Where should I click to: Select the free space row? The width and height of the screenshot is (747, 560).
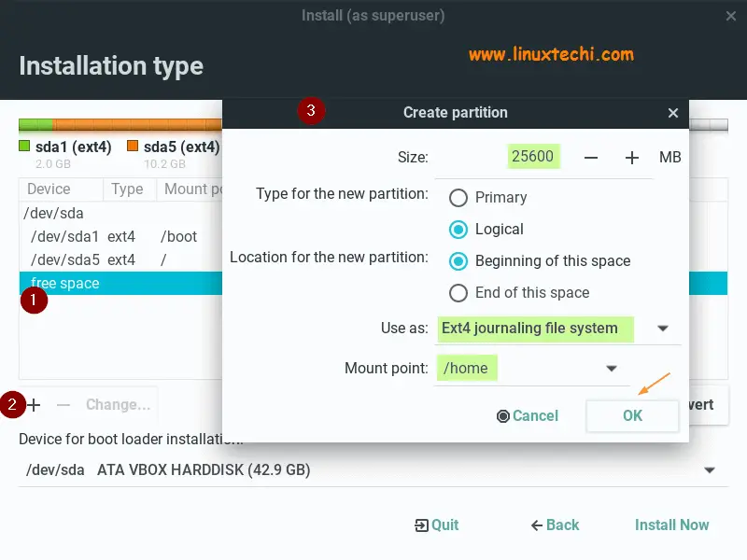pos(121,284)
